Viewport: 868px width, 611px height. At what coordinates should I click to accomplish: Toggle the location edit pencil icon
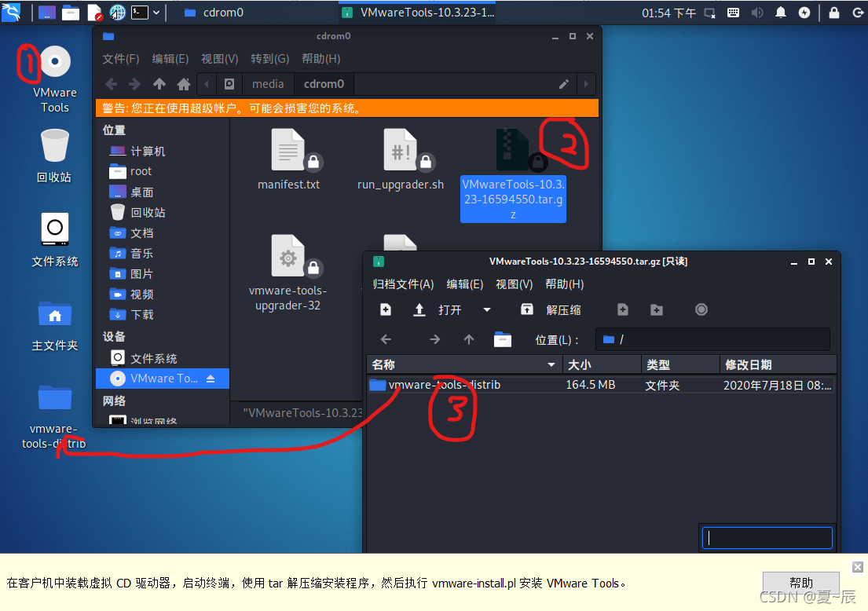[x=563, y=84]
